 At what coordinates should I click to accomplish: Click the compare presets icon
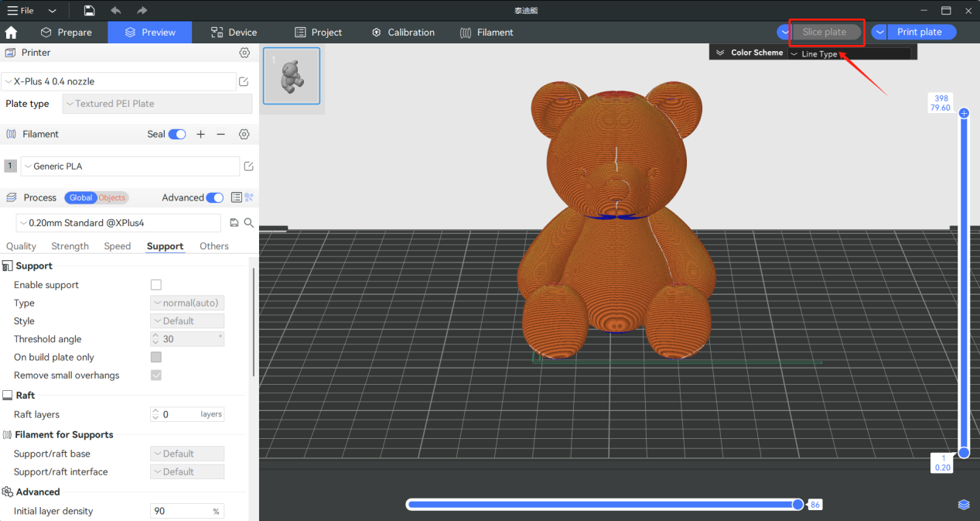[x=249, y=197]
